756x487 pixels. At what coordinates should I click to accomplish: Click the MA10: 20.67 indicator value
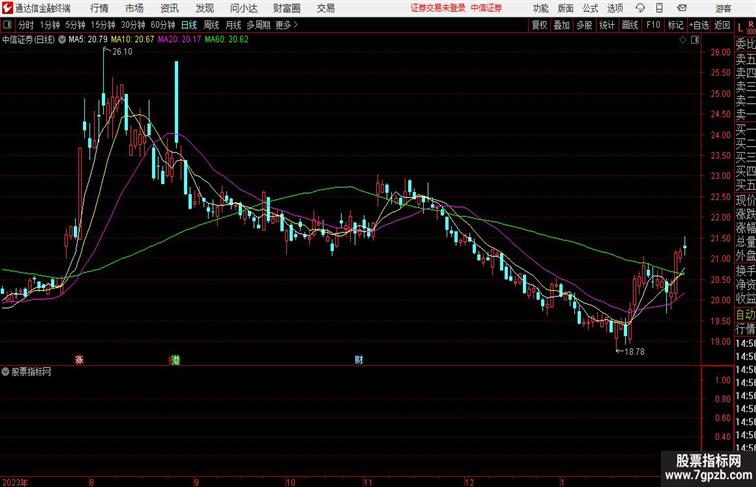132,40
